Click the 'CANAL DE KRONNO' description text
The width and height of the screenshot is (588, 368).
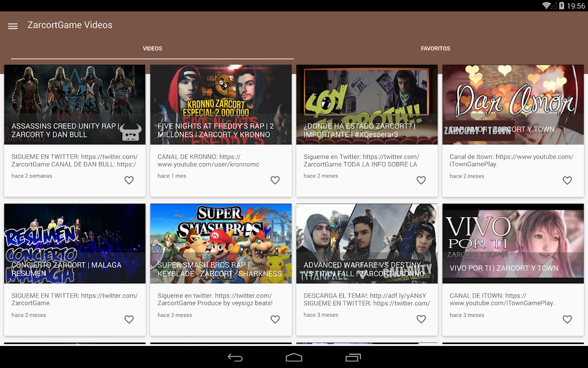[209, 161]
